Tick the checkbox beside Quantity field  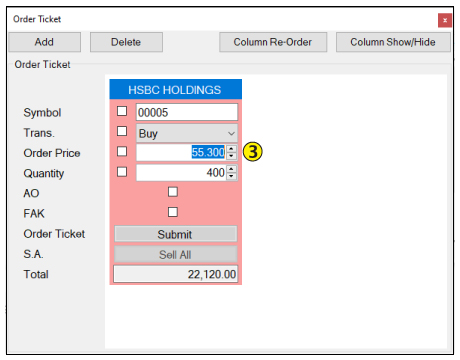(x=122, y=172)
